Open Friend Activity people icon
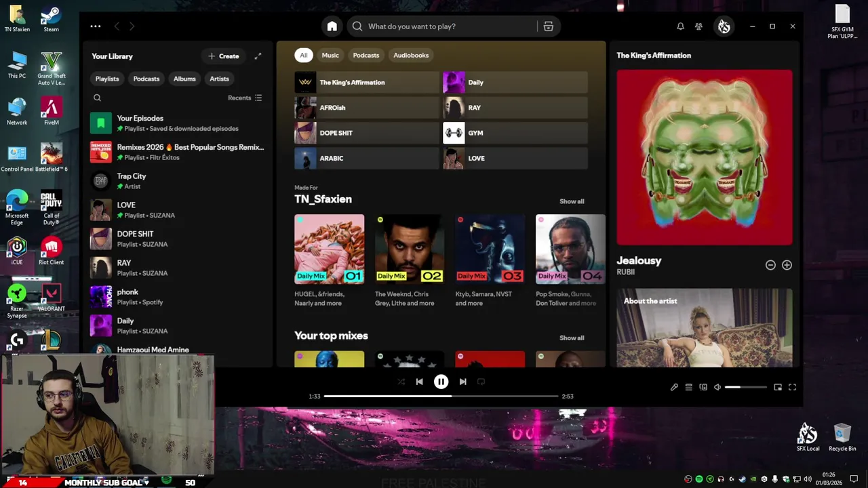868x488 pixels. click(698, 26)
